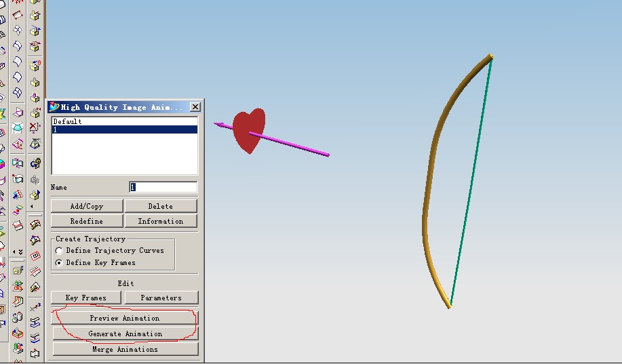Click into the Name text field
The height and width of the screenshot is (364, 622).
click(x=163, y=187)
